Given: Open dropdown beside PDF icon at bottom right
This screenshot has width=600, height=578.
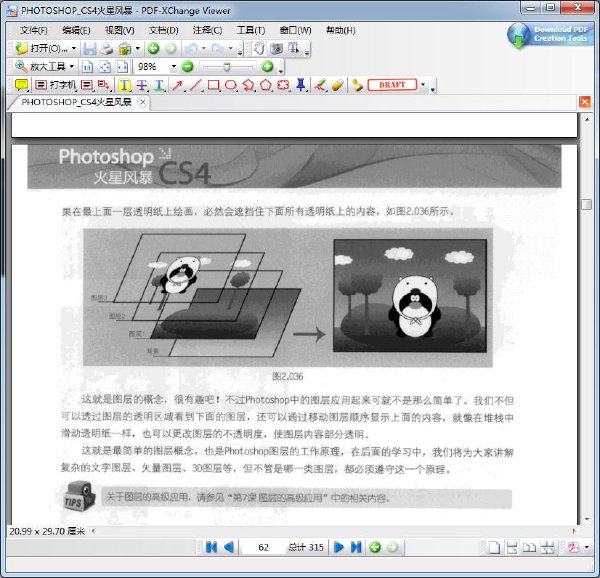Looking at the screenshot, I should [587, 547].
